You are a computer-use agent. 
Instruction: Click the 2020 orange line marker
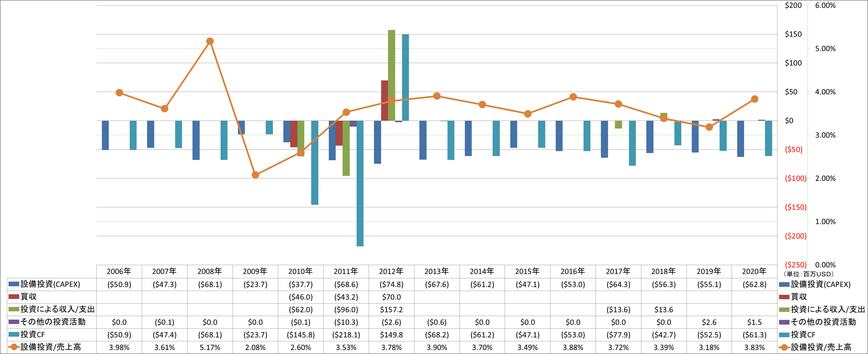755,99
